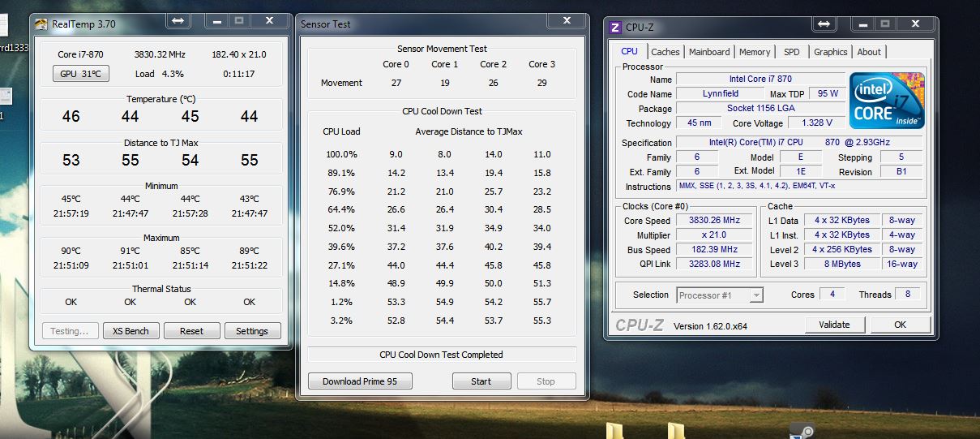This screenshot has height=439, width=980.
Task: Click the Max TDP value 95 W
Action: 828,94
